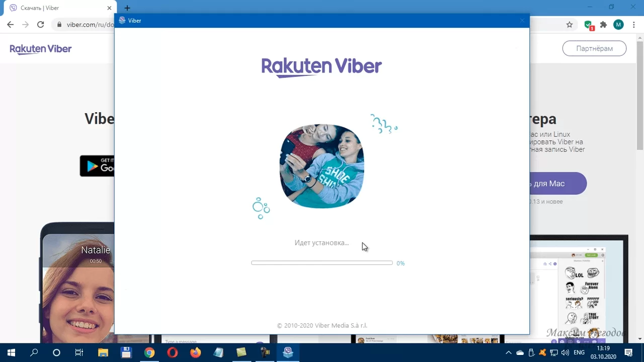Viewport: 644px width, 362px height.
Task: Open a new Chrome tab
Action: [127, 8]
